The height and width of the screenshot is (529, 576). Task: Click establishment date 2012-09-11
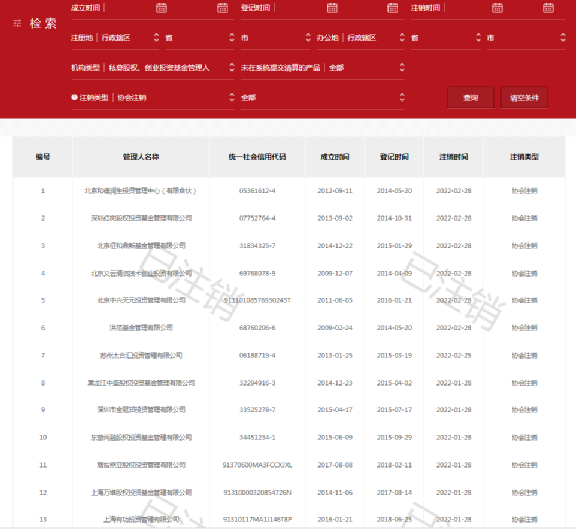[335, 191]
